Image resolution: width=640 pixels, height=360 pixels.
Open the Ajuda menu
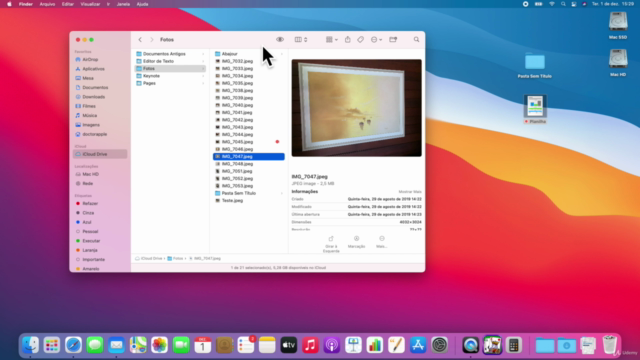tap(142, 4)
